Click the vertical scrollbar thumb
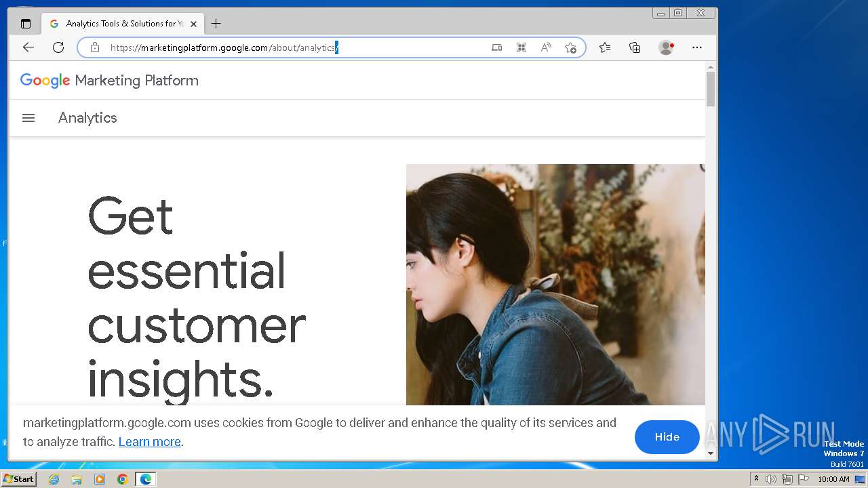Screen dimensions: 868x488 point(711,89)
